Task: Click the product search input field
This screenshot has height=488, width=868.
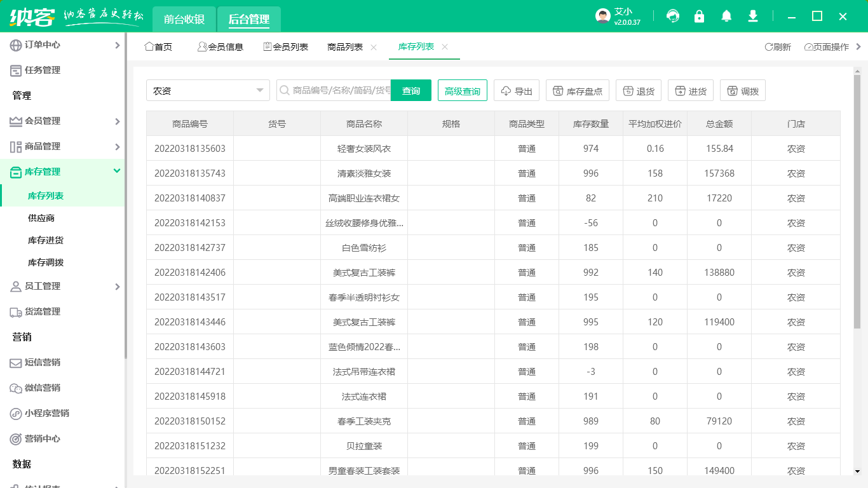Action: [x=337, y=90]
